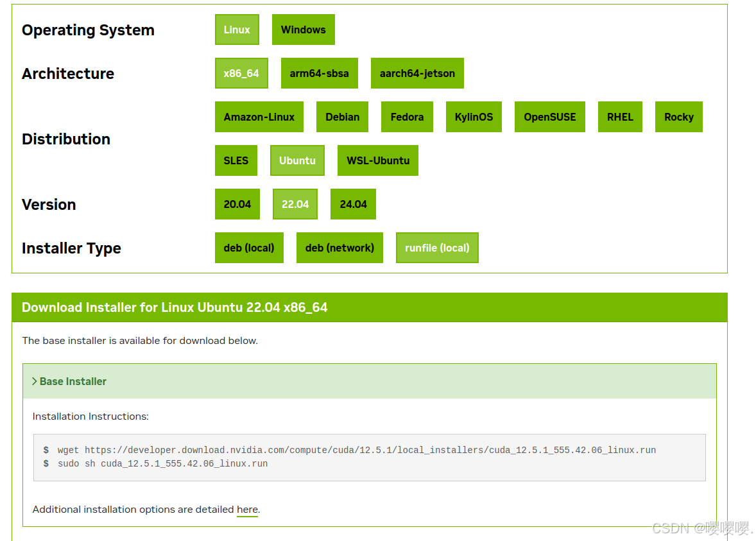Image resolution: width=756 pixels, height=541 pixels.
Task: Pick the Fedora distribution
Action: 407,117
